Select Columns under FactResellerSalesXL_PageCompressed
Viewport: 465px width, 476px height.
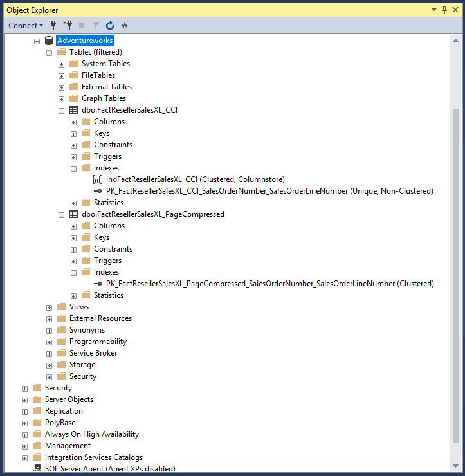click(109, 226)
